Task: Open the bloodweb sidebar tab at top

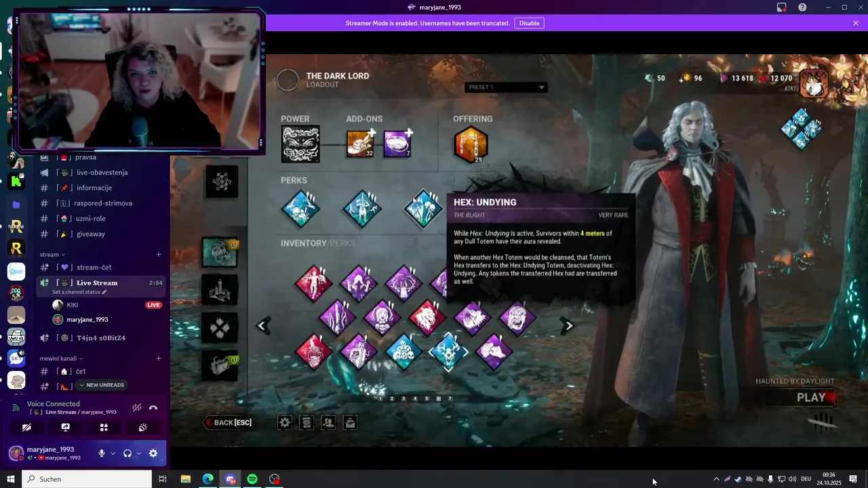Action: pos(221,181)
